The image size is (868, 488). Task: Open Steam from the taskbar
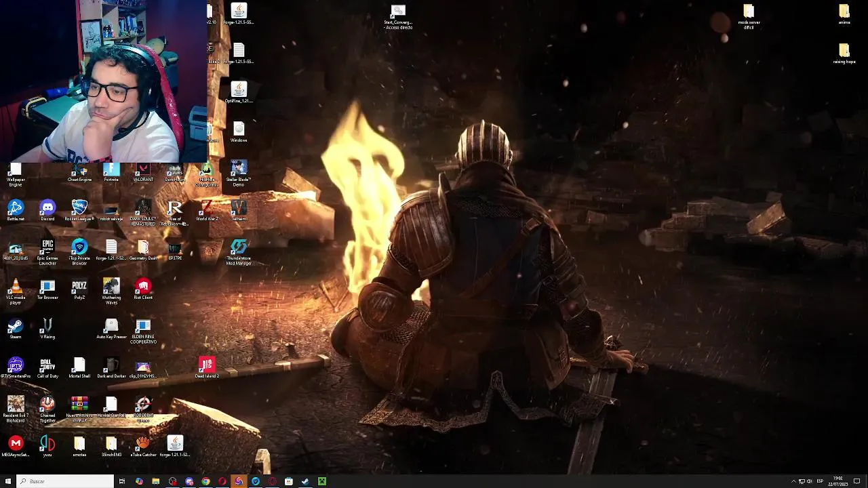point(305,481)
